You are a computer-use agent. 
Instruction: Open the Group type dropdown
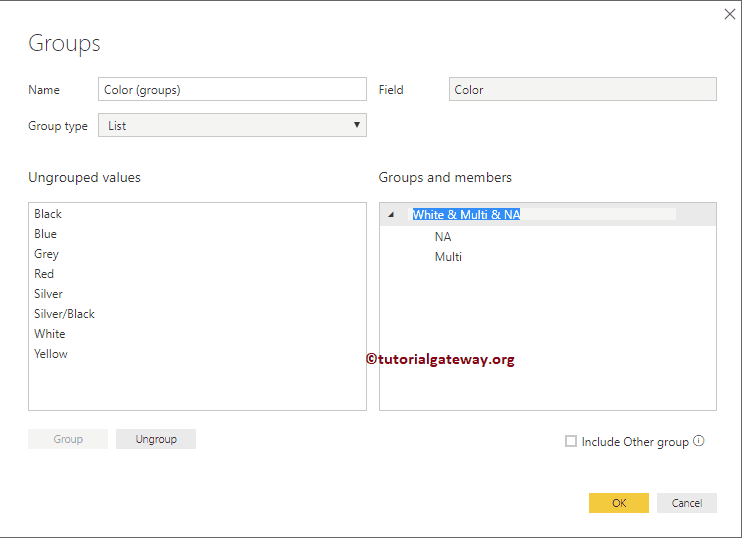pyautogui.click(x=232, y=125)
